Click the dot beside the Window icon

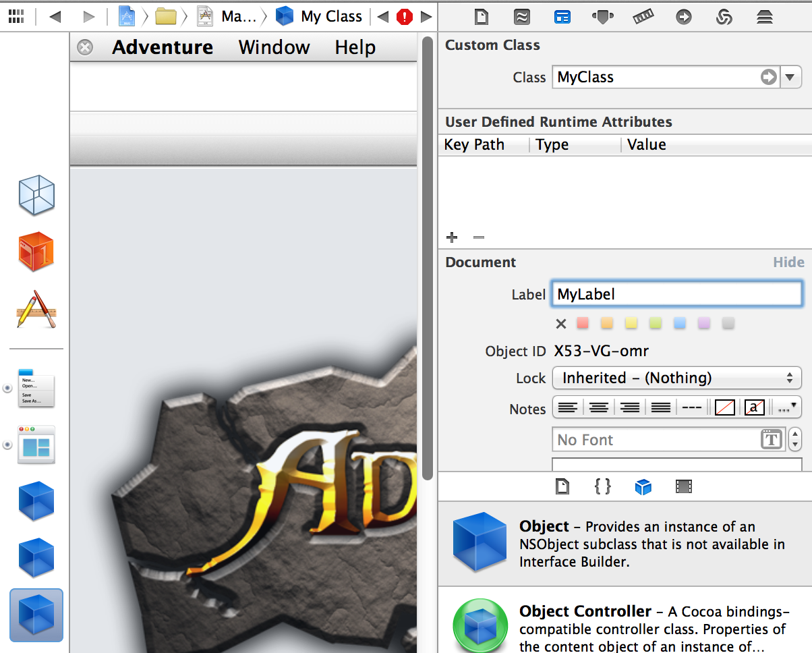tap(7, 445)
